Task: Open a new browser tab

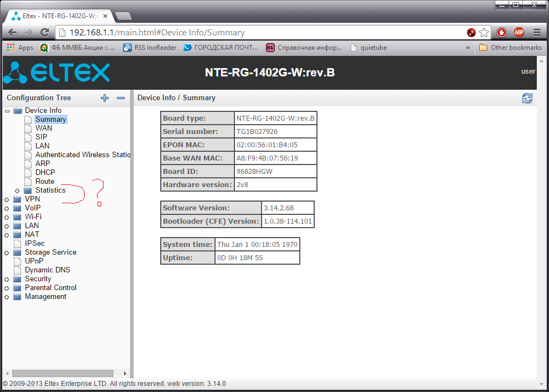Action: [123, 16]
